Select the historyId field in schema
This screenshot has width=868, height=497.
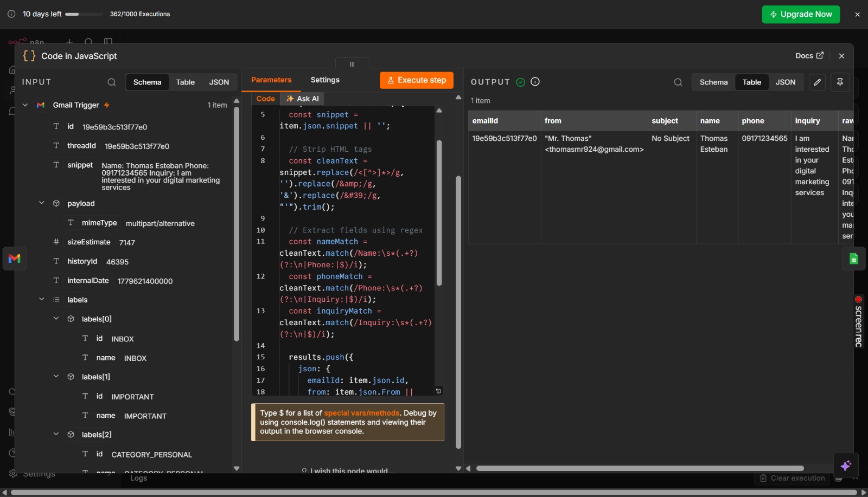[x=82, y=261]
